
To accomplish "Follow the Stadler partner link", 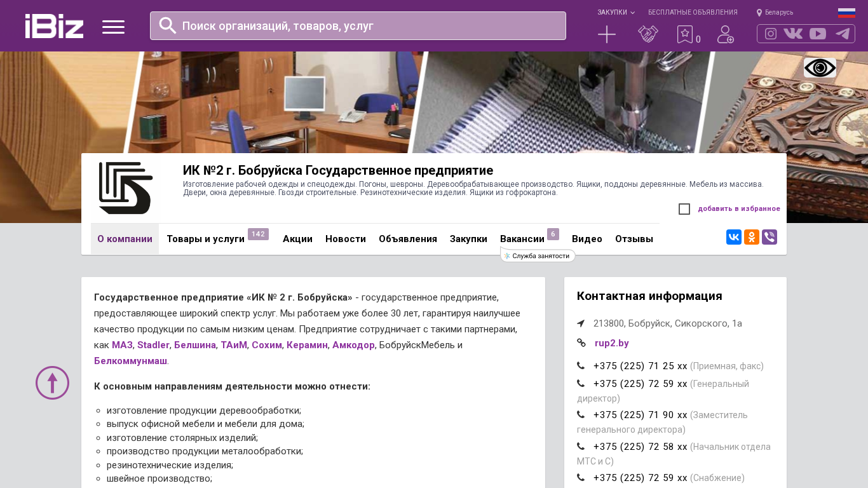I will [x=153, y=345].
